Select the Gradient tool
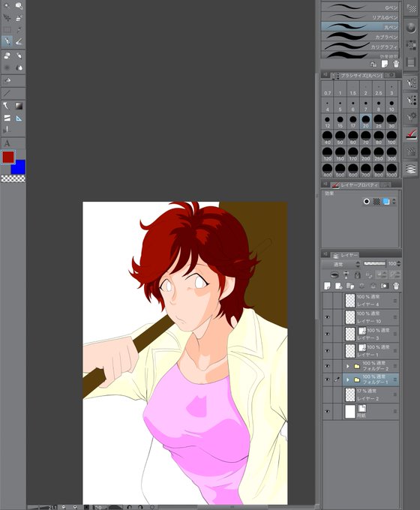This screenshot has width=420, height=510. pyautogui.click(x=19, y=106)
